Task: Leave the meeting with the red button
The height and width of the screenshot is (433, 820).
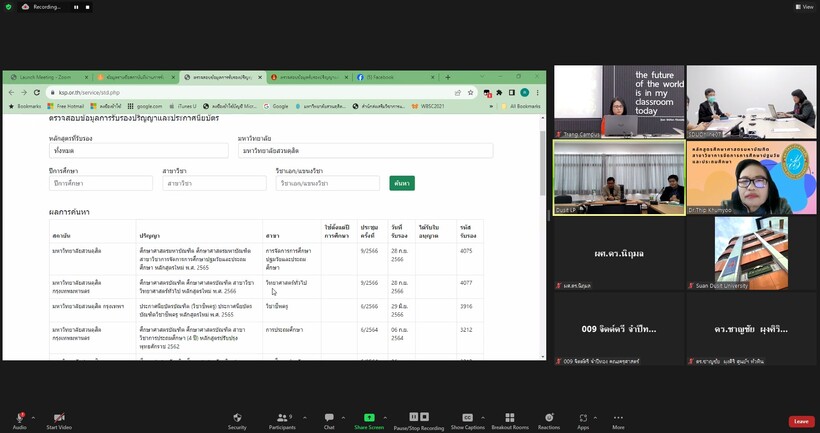Action: click(801, 421)
